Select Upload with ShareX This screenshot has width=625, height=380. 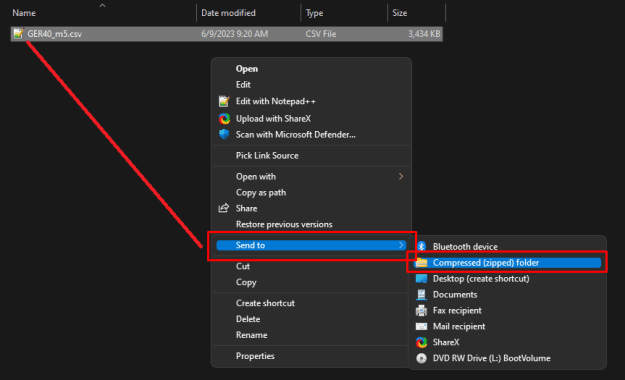point(273,118)
